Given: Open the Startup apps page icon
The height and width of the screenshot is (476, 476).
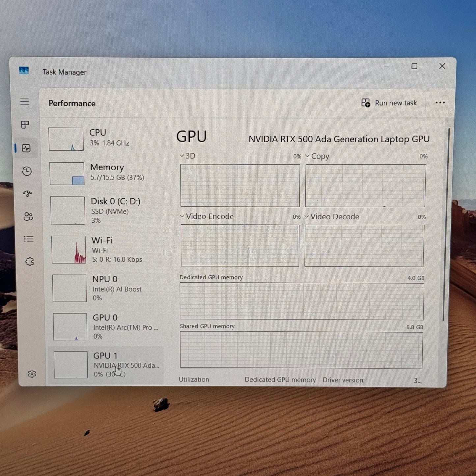Looking at the screenshot, I should [x=28, y=194].
